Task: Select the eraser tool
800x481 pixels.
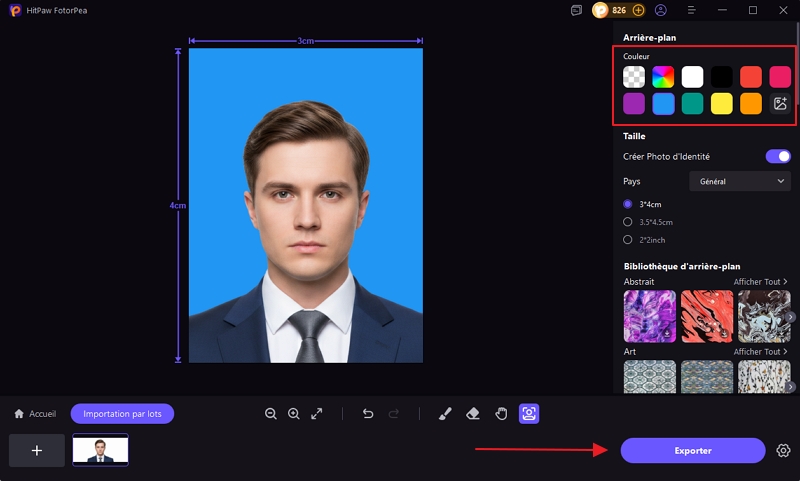Action: (473, 414)
